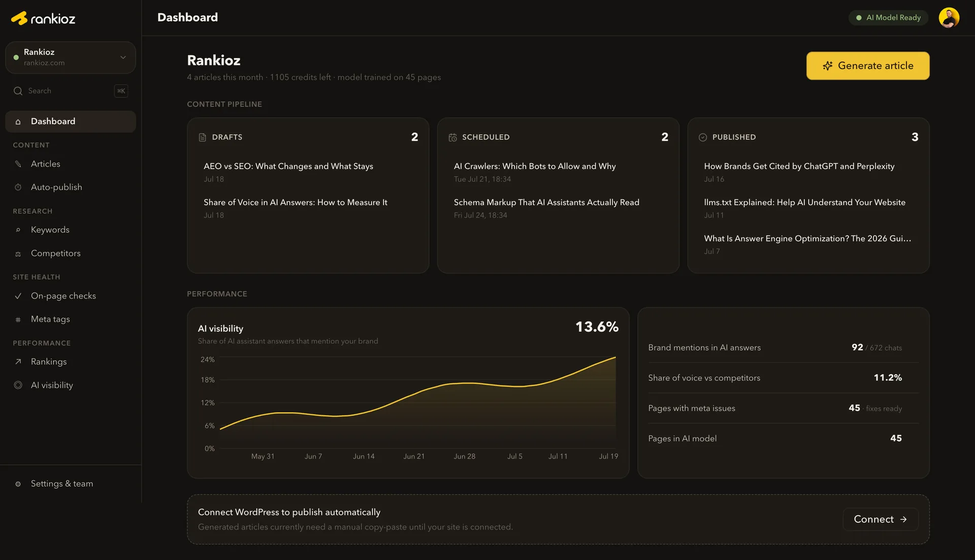Click the Scheduled calendar icon

tap(452, 138)
